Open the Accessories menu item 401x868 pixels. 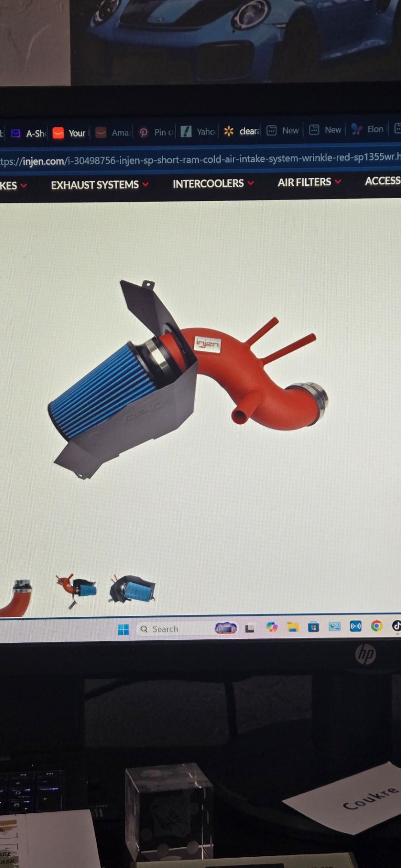tap(383, 181)
